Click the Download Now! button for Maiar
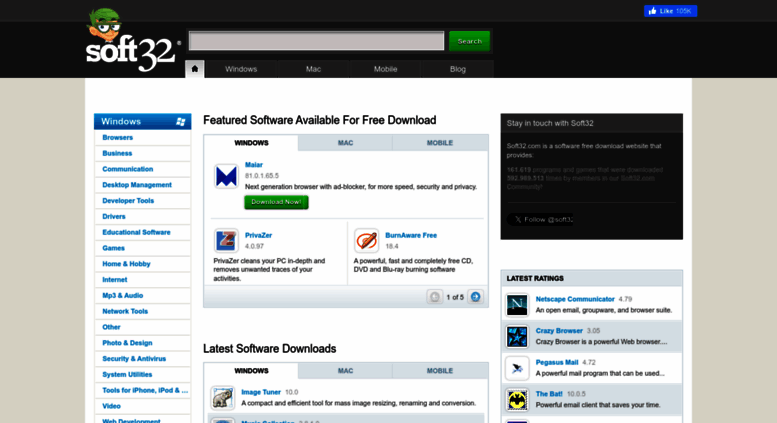The image size is (777, 423). 276,202
